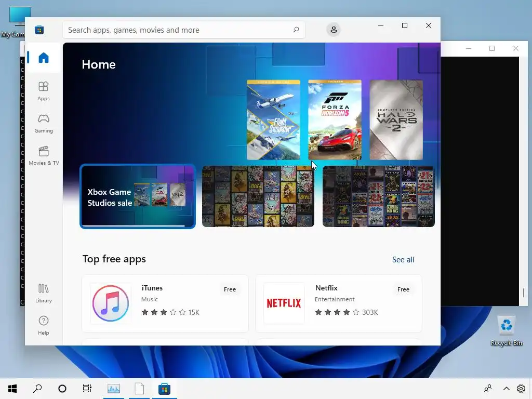Open the Netflix app logo
This screenshot has height=399, width=532.
(x=284, y=303)
